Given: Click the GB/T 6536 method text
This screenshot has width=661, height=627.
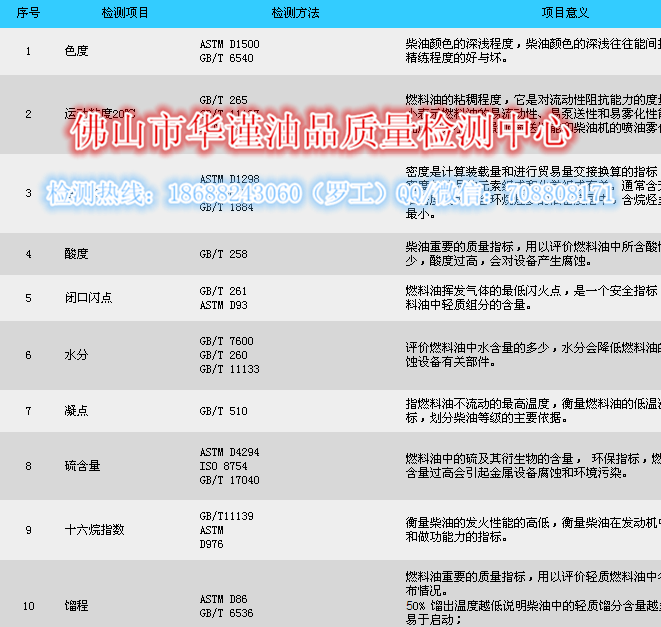Looking at the screenshot, I should coord(226,613).
